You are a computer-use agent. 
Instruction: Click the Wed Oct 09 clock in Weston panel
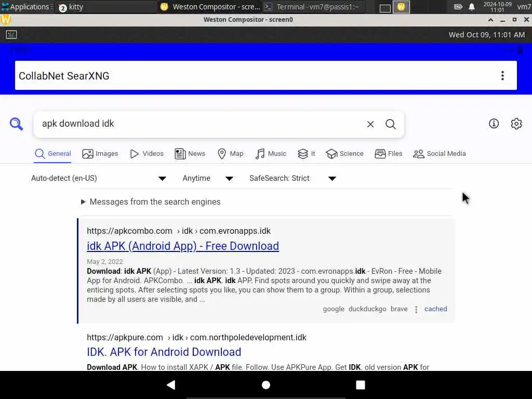[486, 35]
